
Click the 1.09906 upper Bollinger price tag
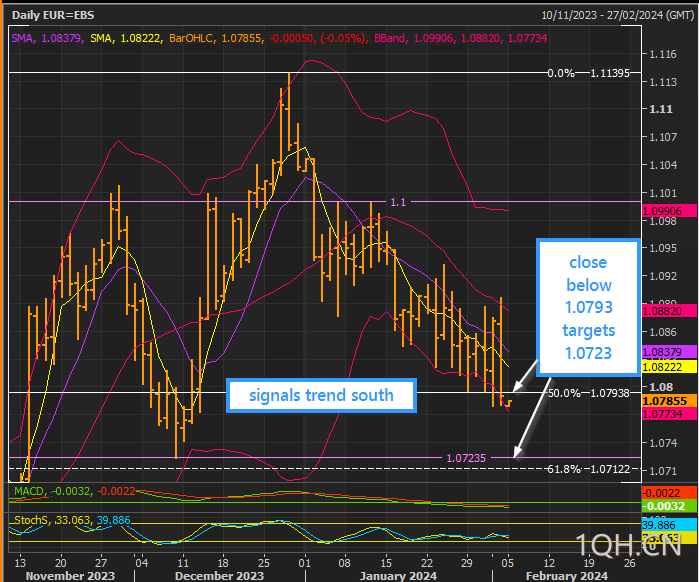click(669, 211)
